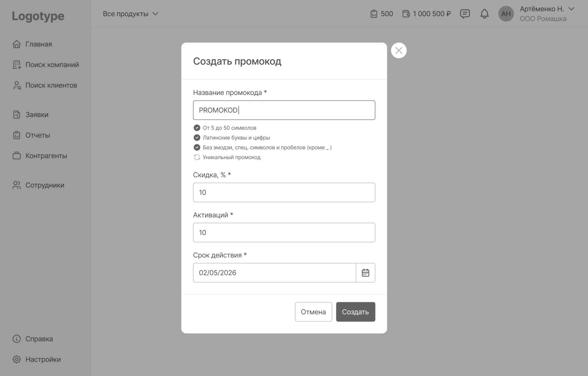This screenshot has width=588, height=376.
Task: Click the Срок действия * label
Action: (x=220, y=255)
